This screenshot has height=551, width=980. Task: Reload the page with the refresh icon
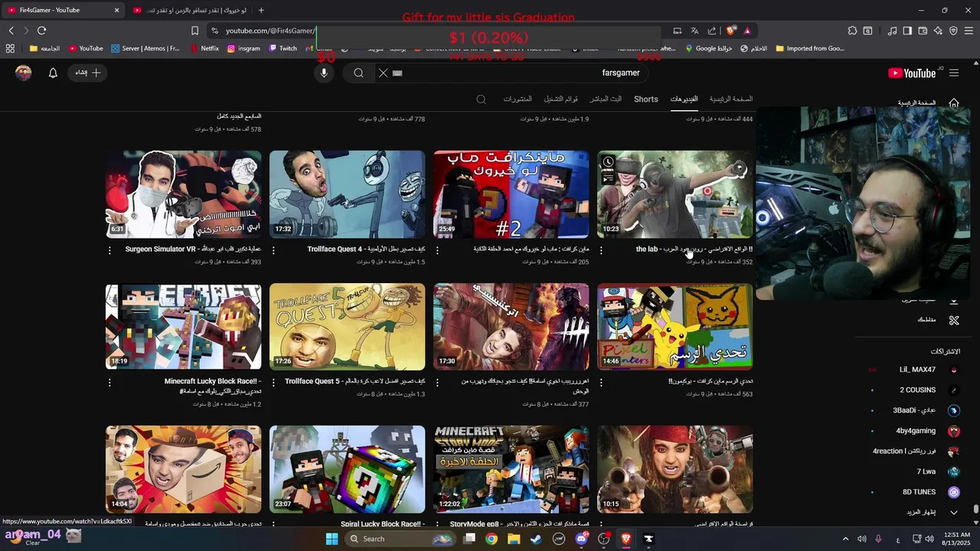[x=41, y=31]
